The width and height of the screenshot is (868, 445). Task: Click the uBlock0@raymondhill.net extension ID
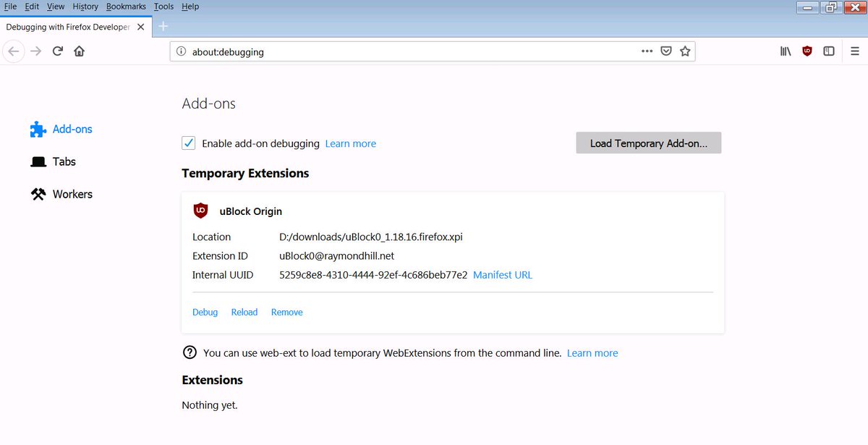(337, 255)
